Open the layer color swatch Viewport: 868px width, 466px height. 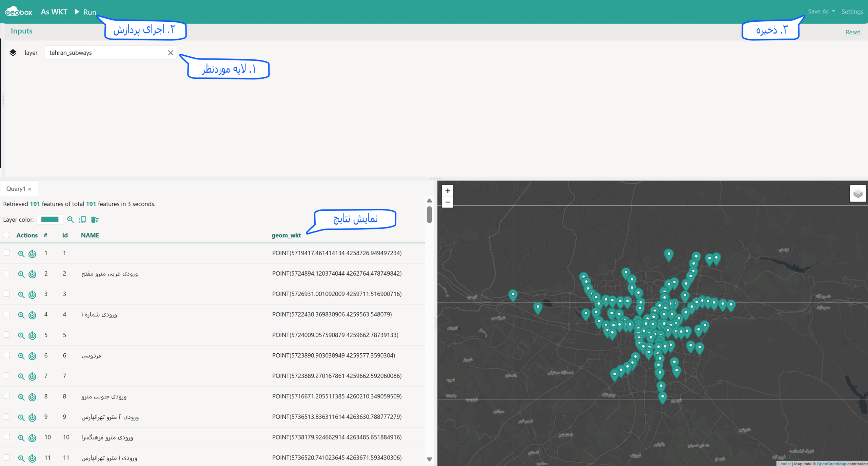pos(50,219)
